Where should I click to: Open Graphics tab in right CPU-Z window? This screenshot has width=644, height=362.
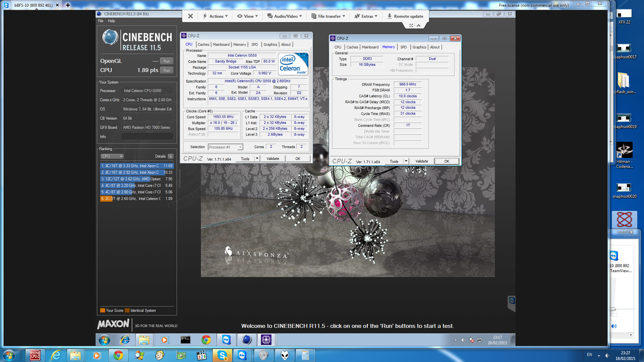click(x=419, y=47)
